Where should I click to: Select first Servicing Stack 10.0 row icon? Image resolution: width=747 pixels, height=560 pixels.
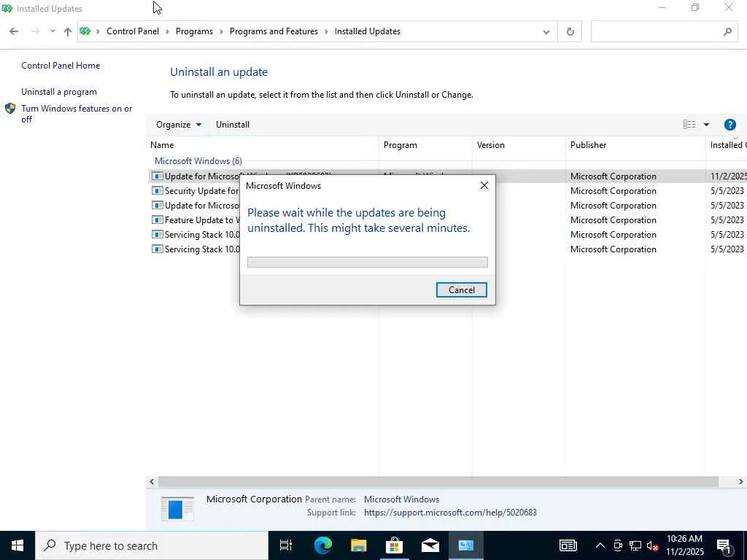point(158,235)
